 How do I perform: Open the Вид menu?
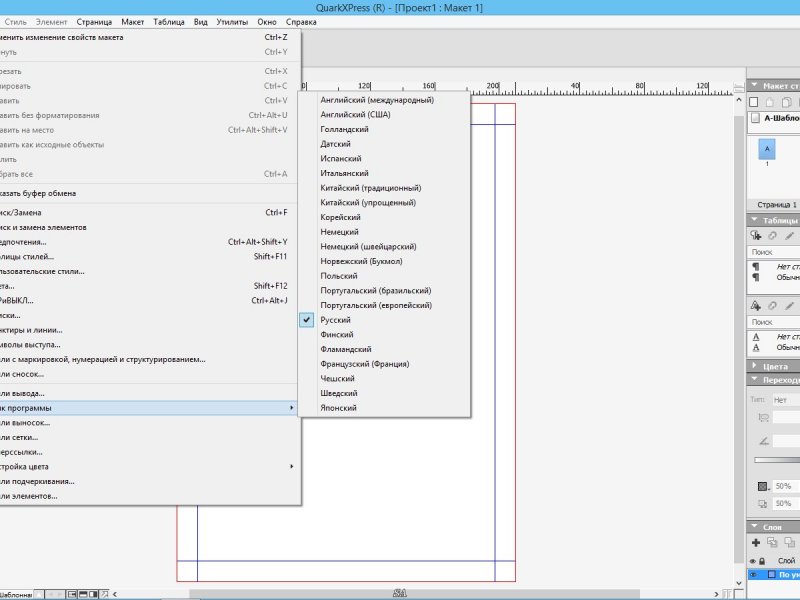201,22
